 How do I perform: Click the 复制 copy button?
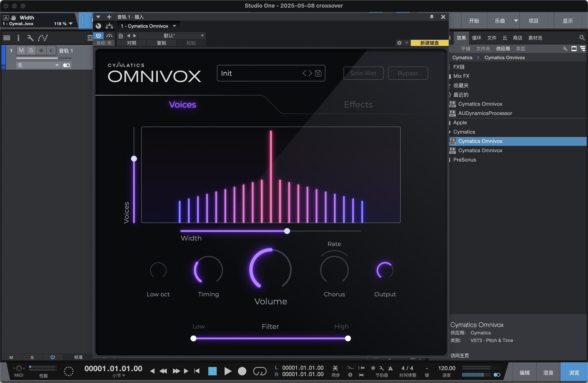pyautogui.click(x=161, y=43)
